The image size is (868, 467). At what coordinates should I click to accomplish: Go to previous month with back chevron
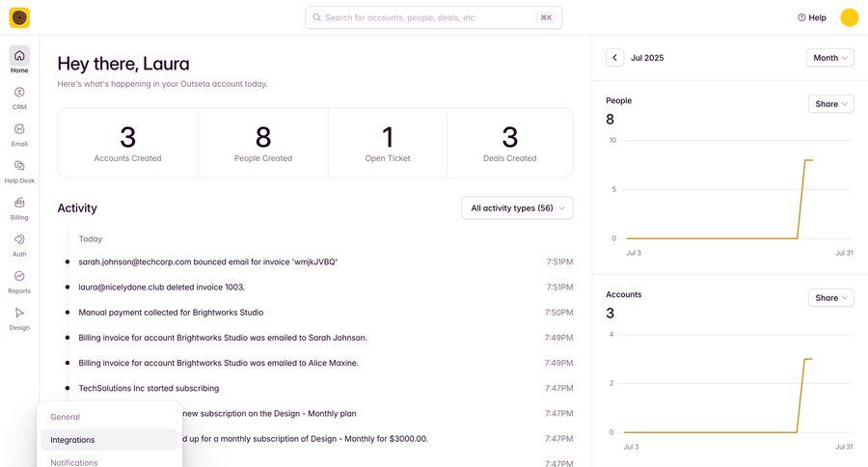click(614, 58)
